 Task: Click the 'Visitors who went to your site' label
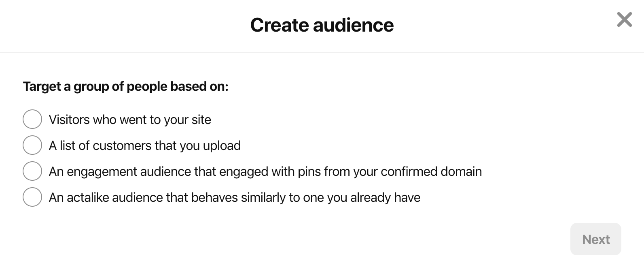pos(130,120)
